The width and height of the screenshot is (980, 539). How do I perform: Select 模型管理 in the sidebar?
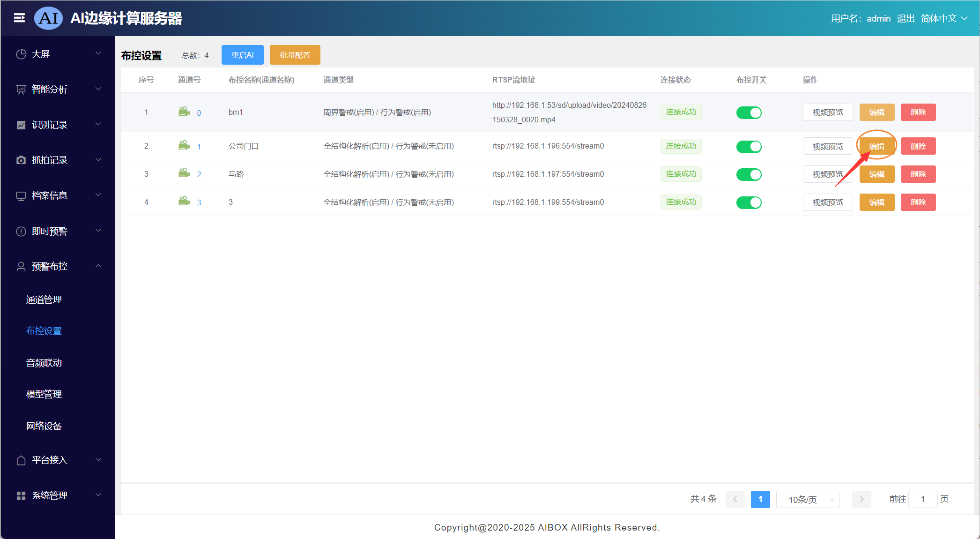[44, 394]
